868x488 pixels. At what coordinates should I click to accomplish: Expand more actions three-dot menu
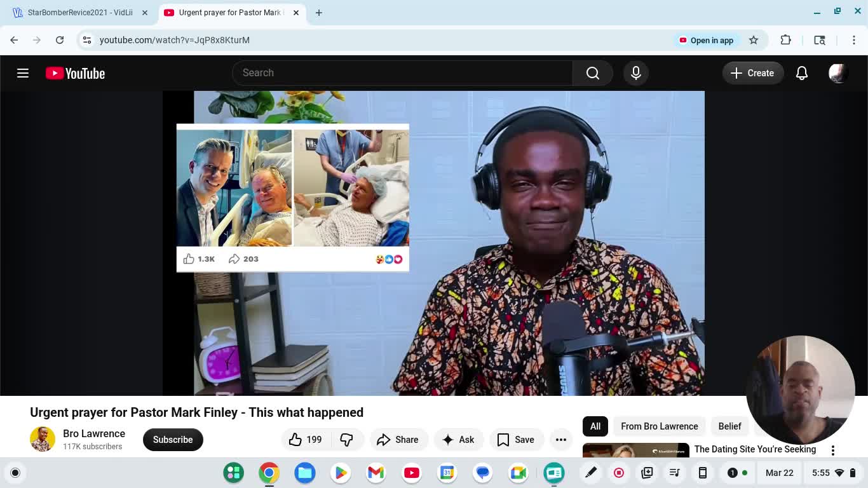[560, 440]
